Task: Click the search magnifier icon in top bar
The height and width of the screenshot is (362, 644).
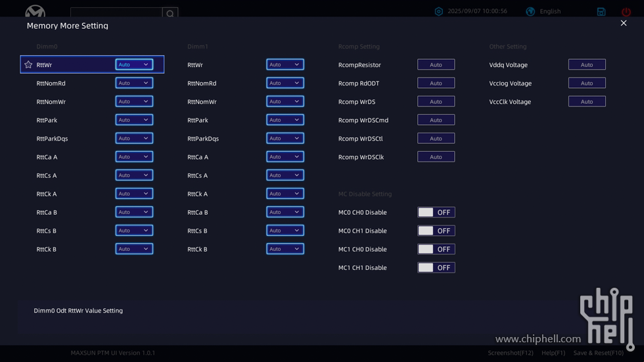Action: click(170, 14)
